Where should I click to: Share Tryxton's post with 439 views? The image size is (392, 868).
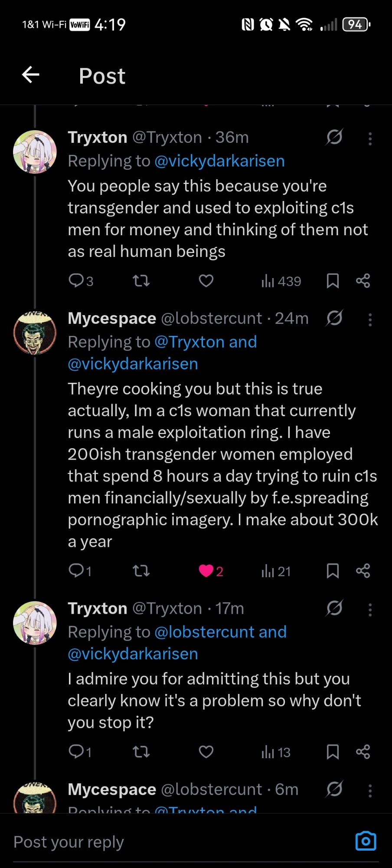pos(363,281)
